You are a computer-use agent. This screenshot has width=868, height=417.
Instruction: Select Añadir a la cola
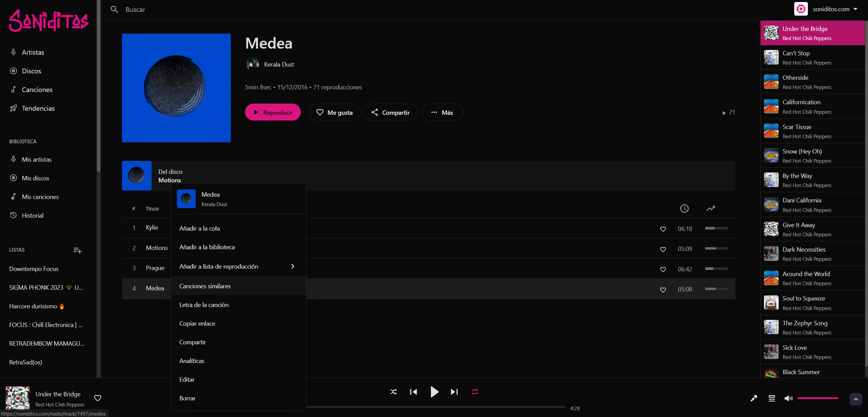[x=238, y=229]
